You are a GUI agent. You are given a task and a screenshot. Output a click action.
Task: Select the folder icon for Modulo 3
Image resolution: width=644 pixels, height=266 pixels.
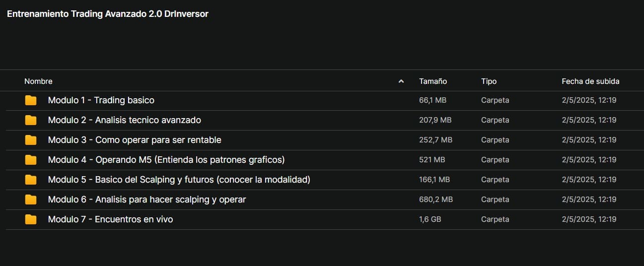pos(31,140)
